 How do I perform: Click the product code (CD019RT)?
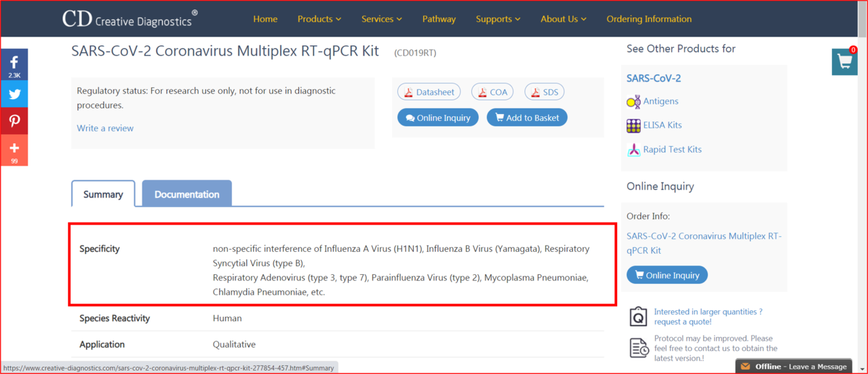tap(415, 53)
